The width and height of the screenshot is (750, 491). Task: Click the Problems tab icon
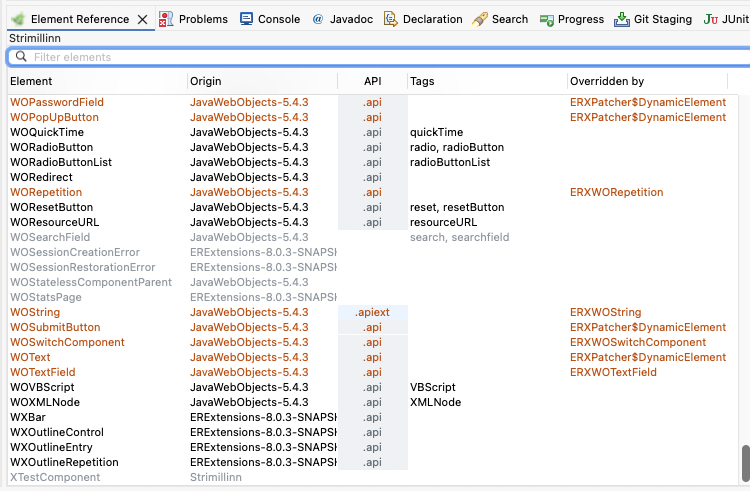[x=165, y=19]
